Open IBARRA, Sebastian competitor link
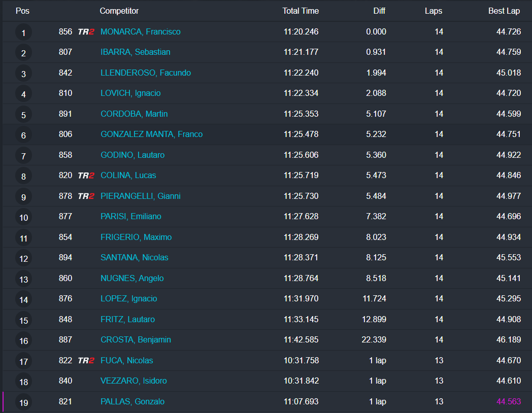This screenshot has width=532, height=413. pos(136,52)
